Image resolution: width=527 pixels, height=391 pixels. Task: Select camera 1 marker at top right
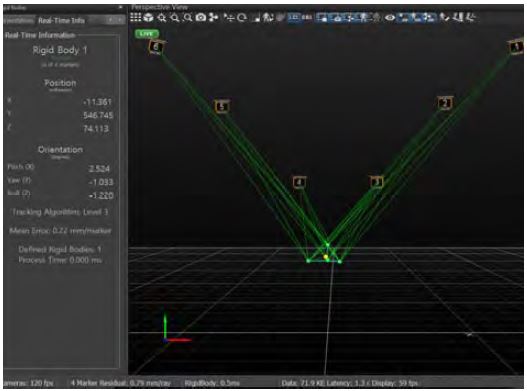[x=516, y=47]
